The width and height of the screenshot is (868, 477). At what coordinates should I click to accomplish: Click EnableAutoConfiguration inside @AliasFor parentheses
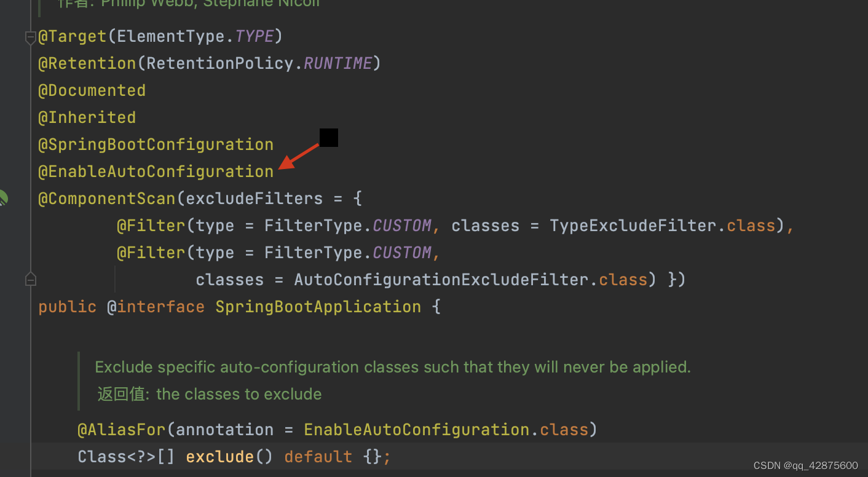[x=417, y=430]
